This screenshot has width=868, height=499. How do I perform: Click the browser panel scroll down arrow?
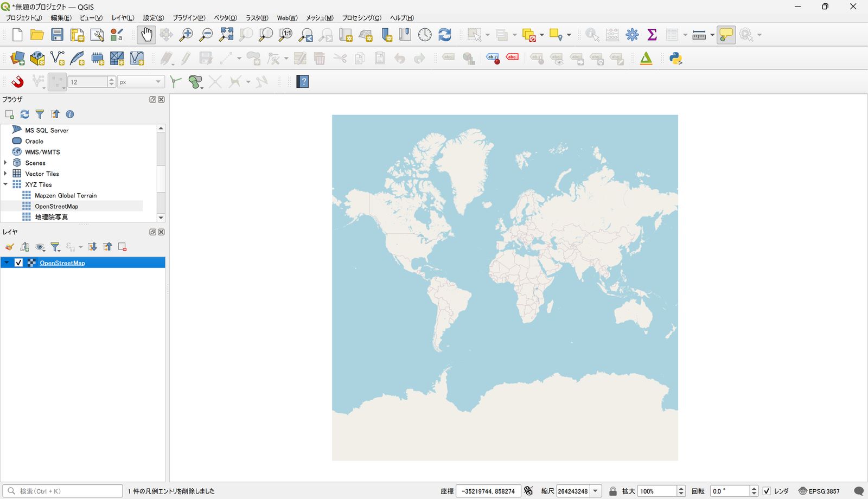pos(161,217)
